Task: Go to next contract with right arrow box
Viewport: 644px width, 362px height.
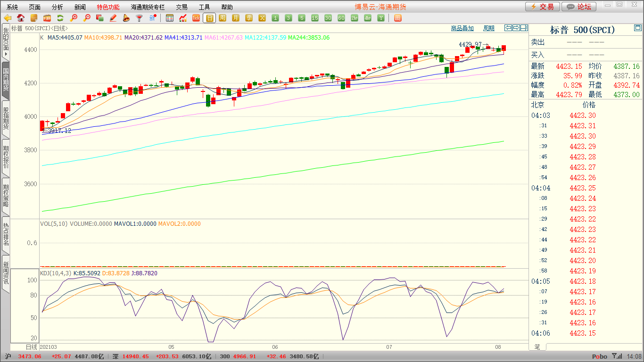Action: pos(516,28)
